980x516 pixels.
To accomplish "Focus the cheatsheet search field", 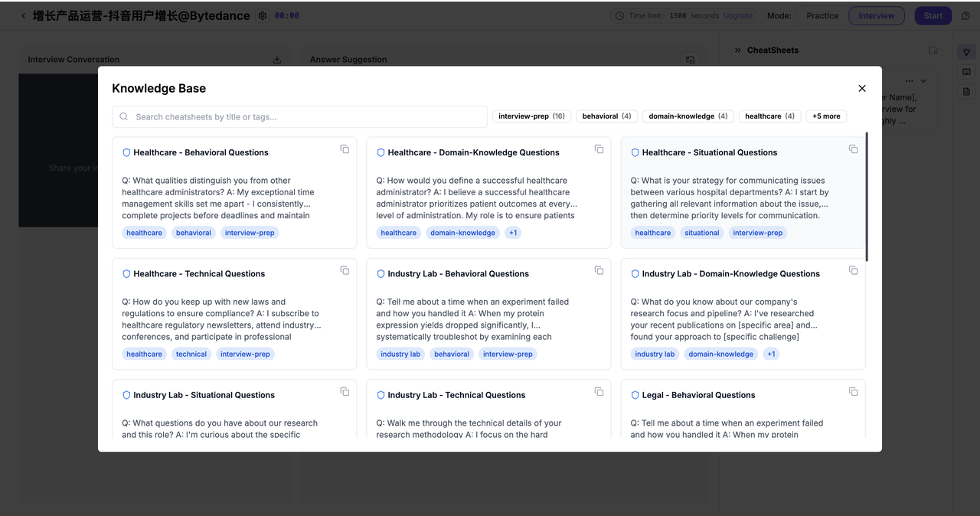I will [306, 117].
